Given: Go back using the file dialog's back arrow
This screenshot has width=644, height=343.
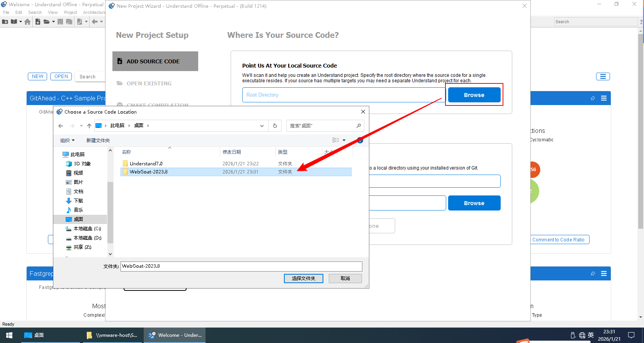Looking at the screenshot, I should [61, 126].
